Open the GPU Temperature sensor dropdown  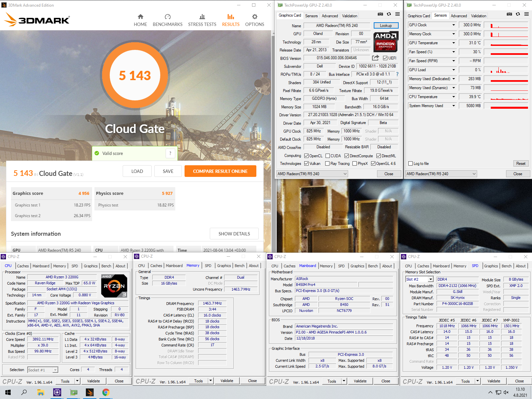coord(454,43)
